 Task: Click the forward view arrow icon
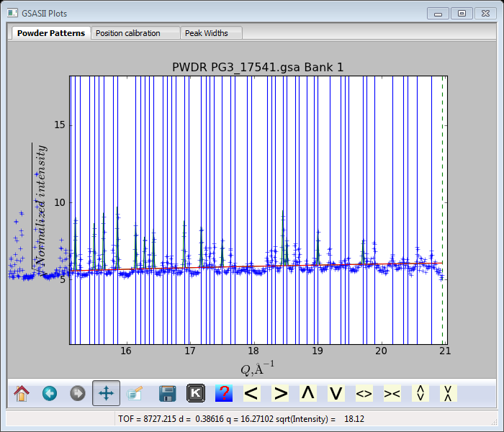click(78, 393)
